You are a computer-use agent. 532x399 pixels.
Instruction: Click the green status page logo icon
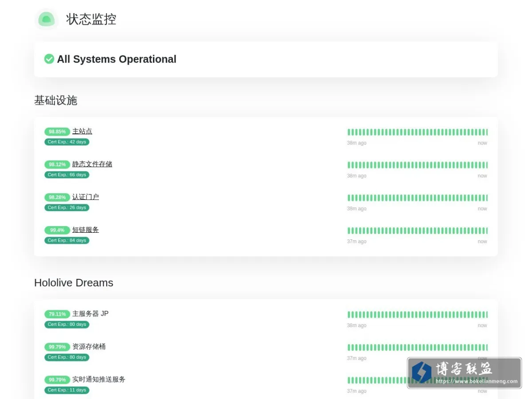coord(47,20)
